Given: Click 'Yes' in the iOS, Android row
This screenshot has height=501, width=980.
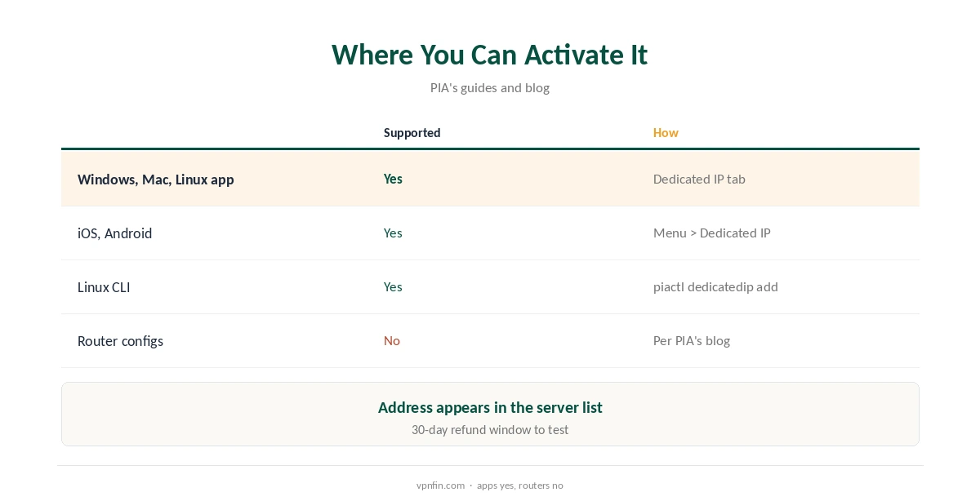Looking at the screenshot, I should click(x=393, y=233).
